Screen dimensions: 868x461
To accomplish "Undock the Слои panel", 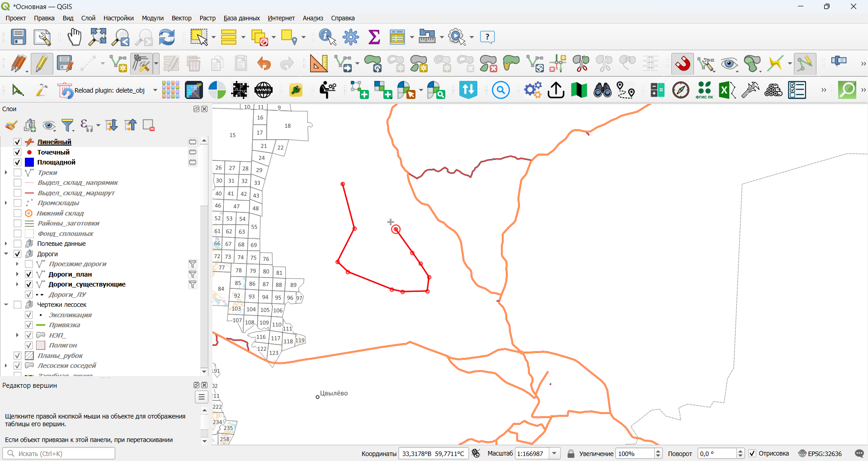I will coord(196,109).
